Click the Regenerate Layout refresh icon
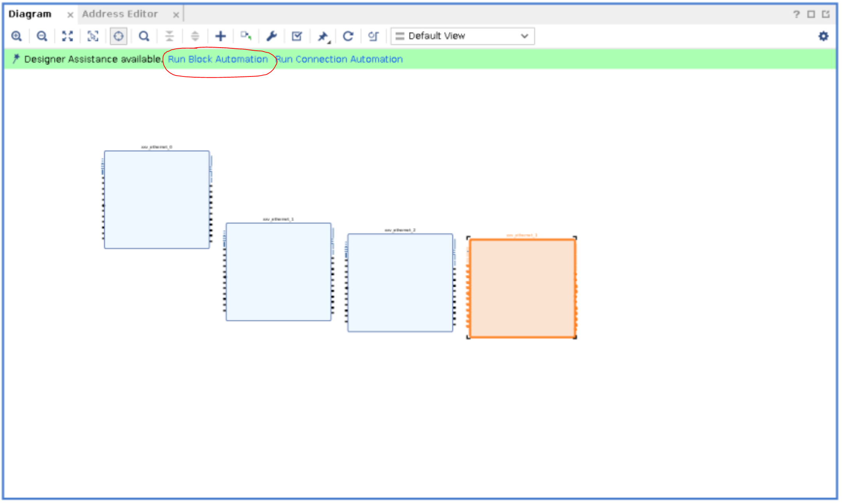Image resolution: width=842 pixels, height=504 pixels. [348, 36]
